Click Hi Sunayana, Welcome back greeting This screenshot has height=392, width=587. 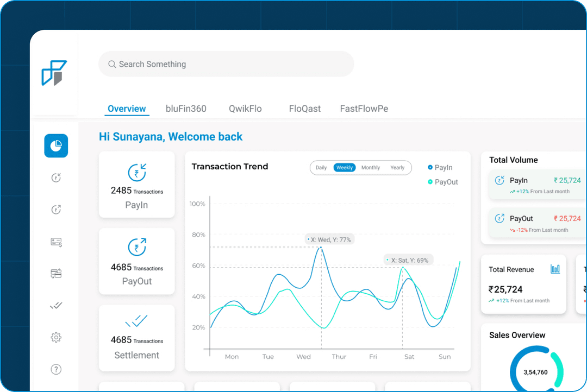point(171,137)
